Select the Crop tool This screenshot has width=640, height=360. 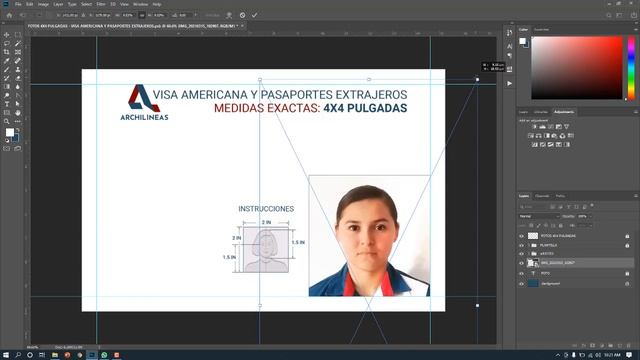pyautogui.click(x=7, y=52)
